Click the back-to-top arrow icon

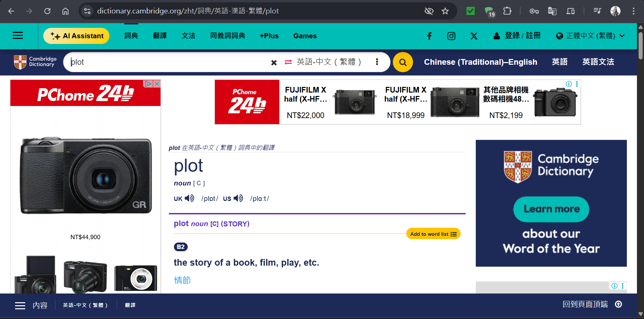[619, 304]
